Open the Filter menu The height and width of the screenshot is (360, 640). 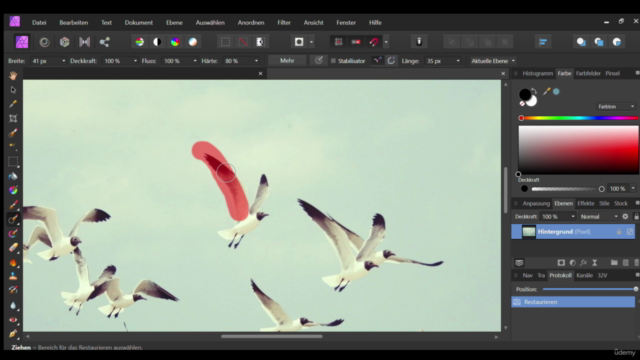[284, 22]
